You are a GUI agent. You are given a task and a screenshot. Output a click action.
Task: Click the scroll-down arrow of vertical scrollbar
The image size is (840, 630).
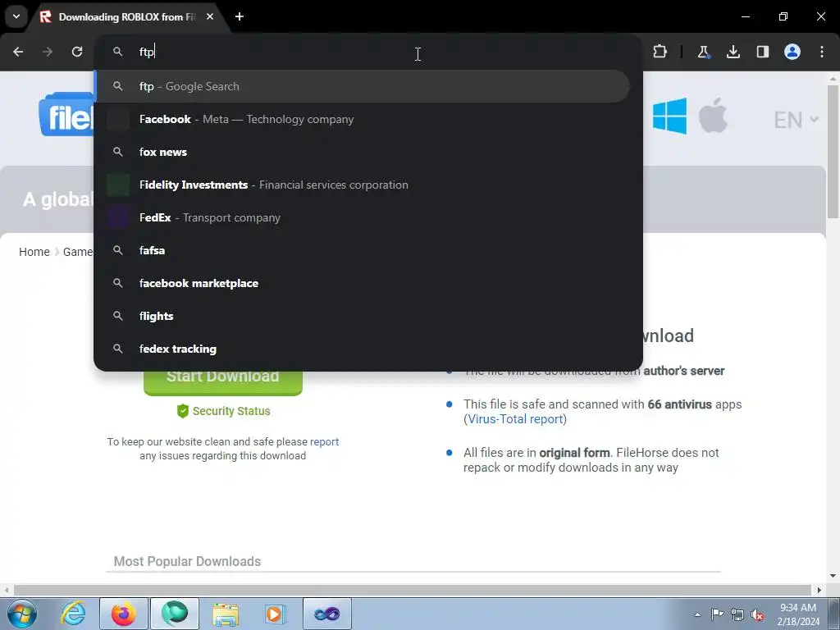pos(833,576)
